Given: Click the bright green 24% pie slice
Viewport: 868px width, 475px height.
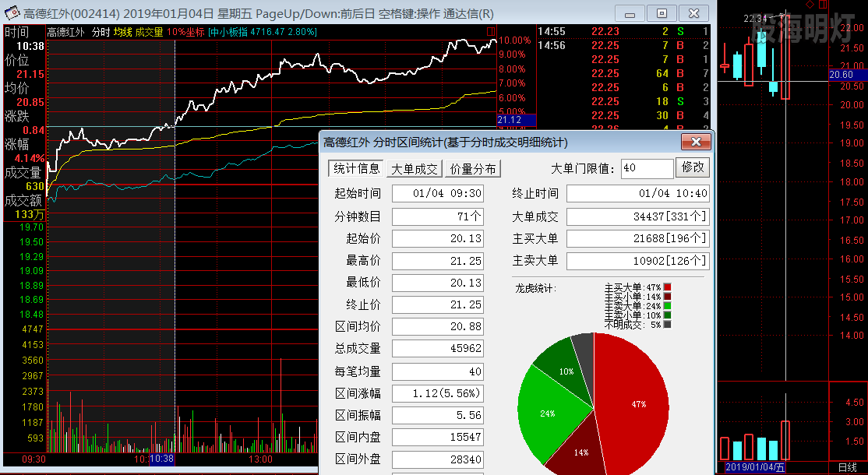Looking at the screenshot, I should click(x=548, y=412).
